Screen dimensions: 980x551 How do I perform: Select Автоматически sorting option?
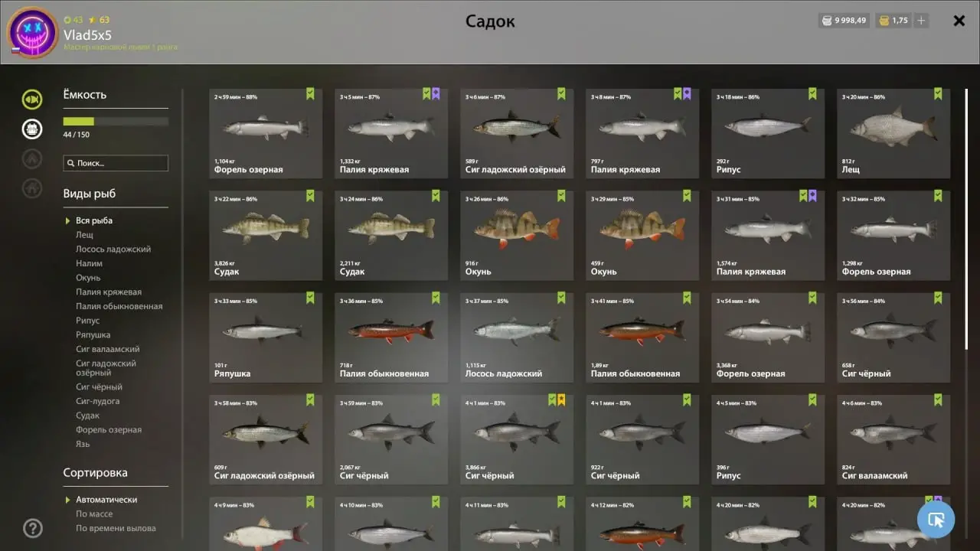coord(106,500)
